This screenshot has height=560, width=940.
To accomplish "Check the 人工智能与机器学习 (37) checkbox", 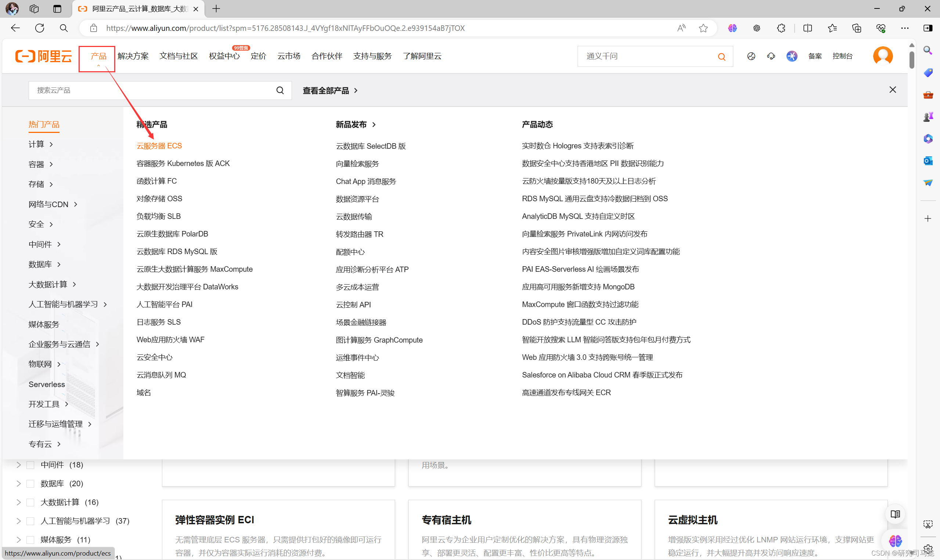I will point(30,521).
